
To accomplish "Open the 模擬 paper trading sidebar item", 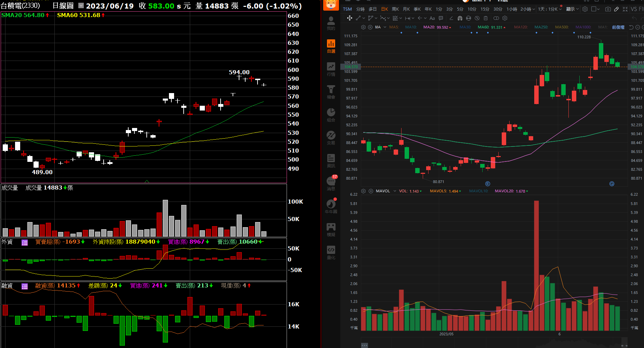I will [331, 230].
